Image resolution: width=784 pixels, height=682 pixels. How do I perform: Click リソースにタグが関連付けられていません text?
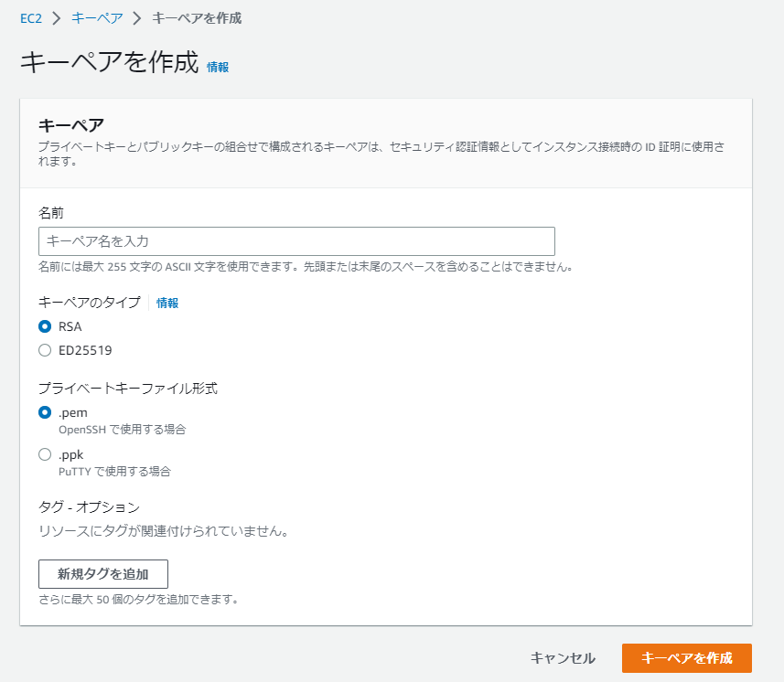pyautogui.click(x=164, y=531)
